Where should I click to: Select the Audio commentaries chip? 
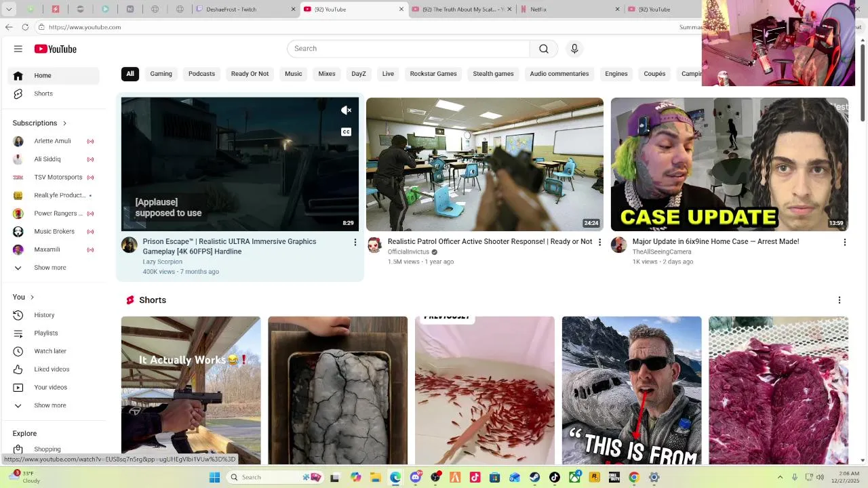point(559,74)
